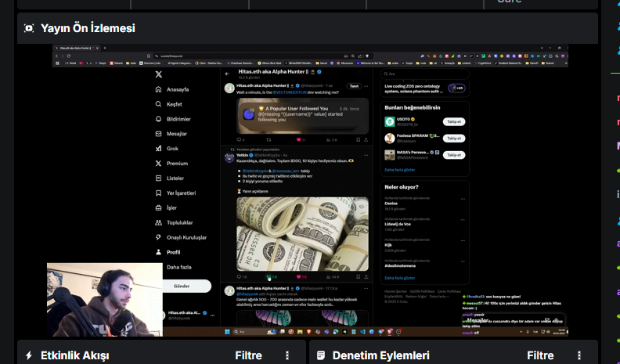Viewport: 620px width, 364px height.
Task: Click the back arrow on the profile header
Action: pyautogui.click(x=227, y=74)
